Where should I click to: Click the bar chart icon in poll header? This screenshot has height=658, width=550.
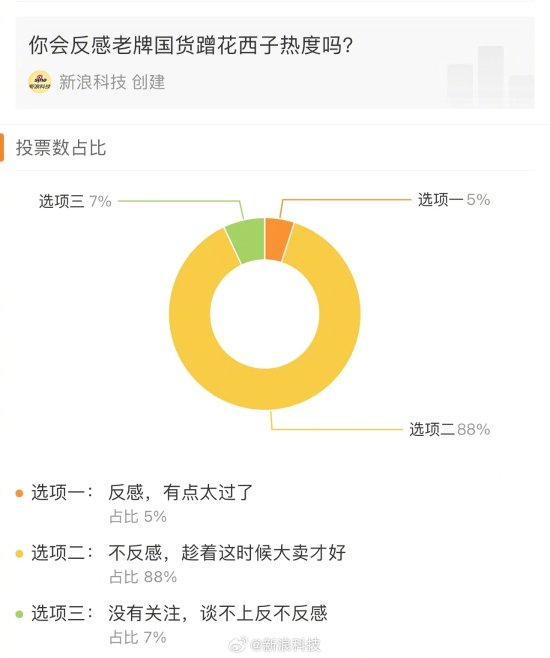click(490, 76)
